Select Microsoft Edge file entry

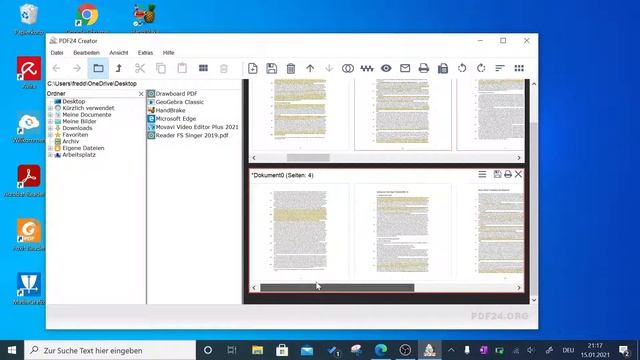(x=176, y=119)
